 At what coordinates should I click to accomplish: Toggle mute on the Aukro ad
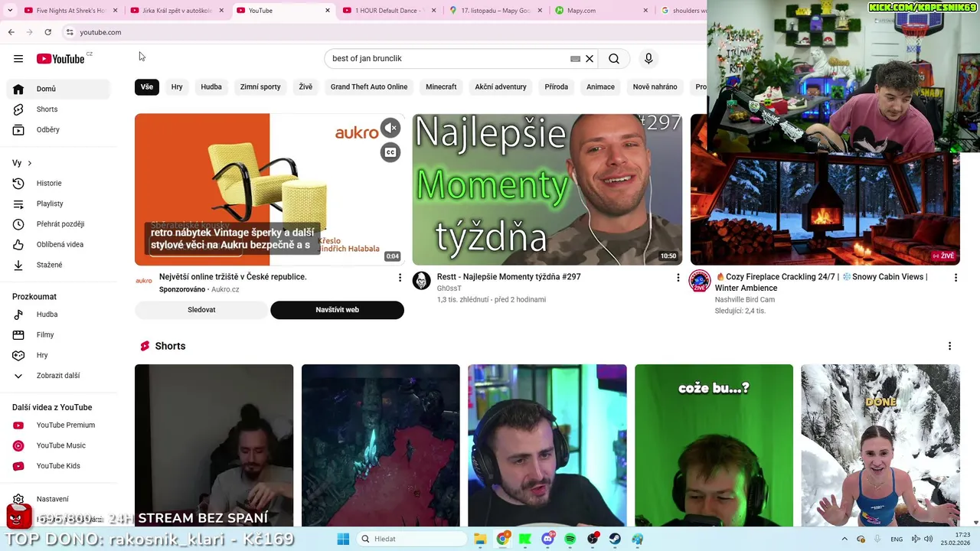(x=390, y=128)
